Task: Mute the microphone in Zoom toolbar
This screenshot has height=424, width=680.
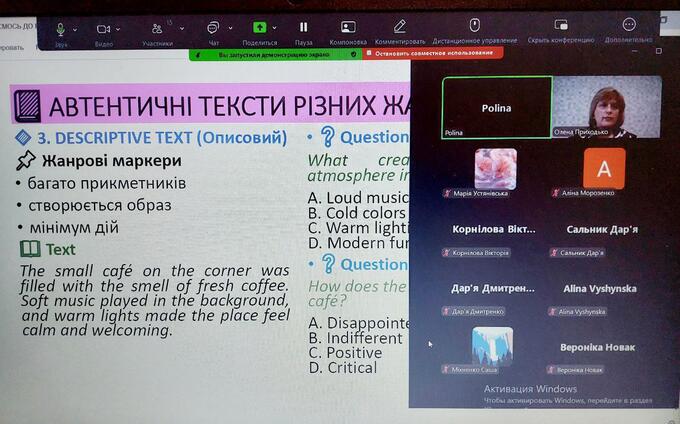Action: coord(61,30)
